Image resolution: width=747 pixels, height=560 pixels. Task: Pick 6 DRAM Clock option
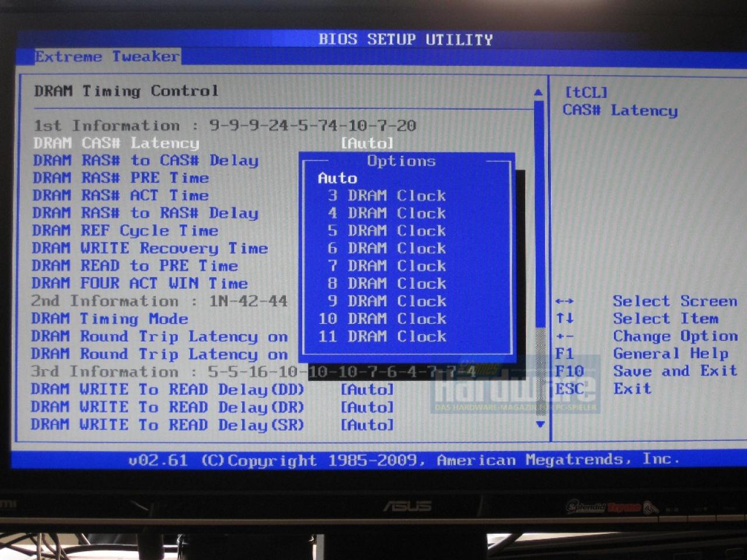(x=386, y=248)
